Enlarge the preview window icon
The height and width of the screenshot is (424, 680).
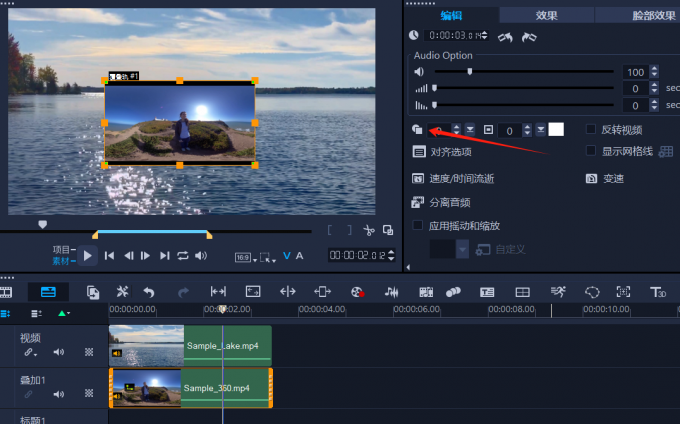tap(388, 230)
